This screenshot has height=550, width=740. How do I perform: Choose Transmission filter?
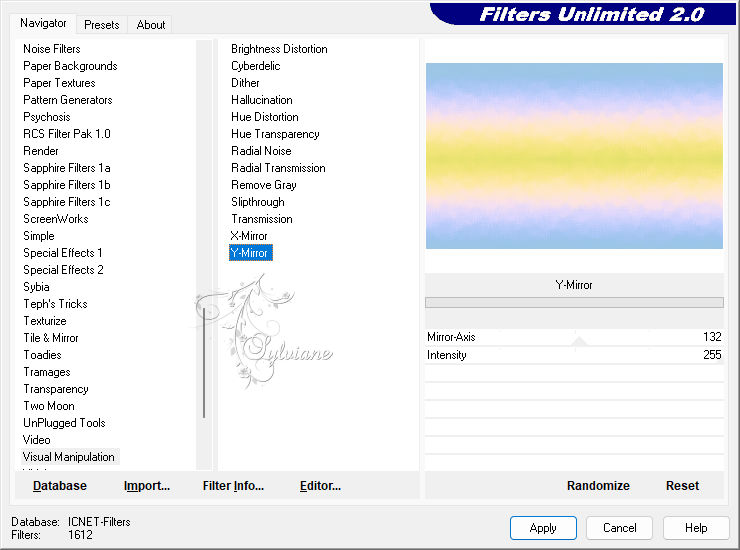262,219
